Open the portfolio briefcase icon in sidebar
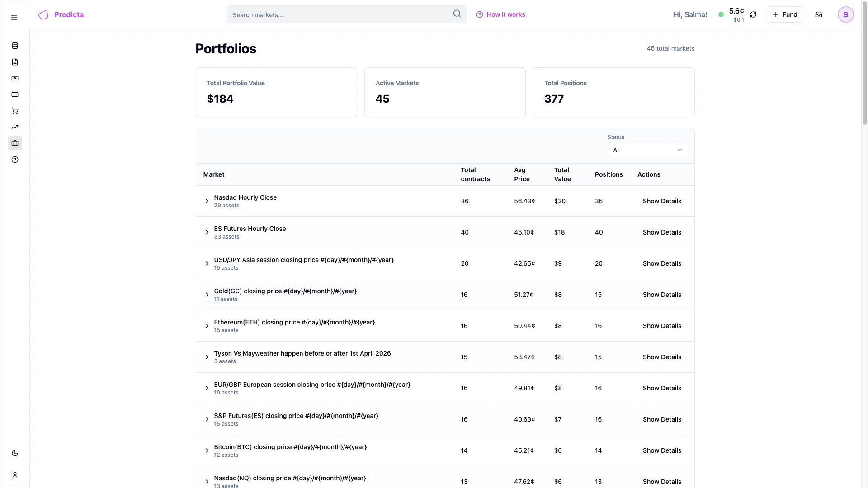Image resolution: width=868 pixels, height=488 pixels. (x=15, y=143)
